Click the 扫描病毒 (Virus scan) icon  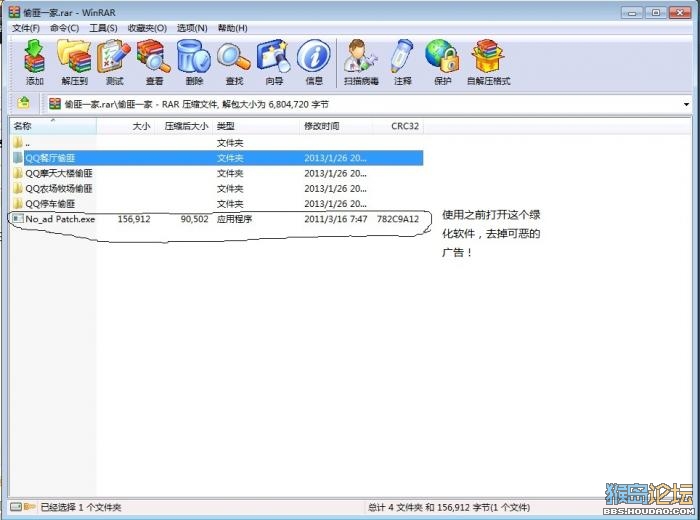[361, 57]
